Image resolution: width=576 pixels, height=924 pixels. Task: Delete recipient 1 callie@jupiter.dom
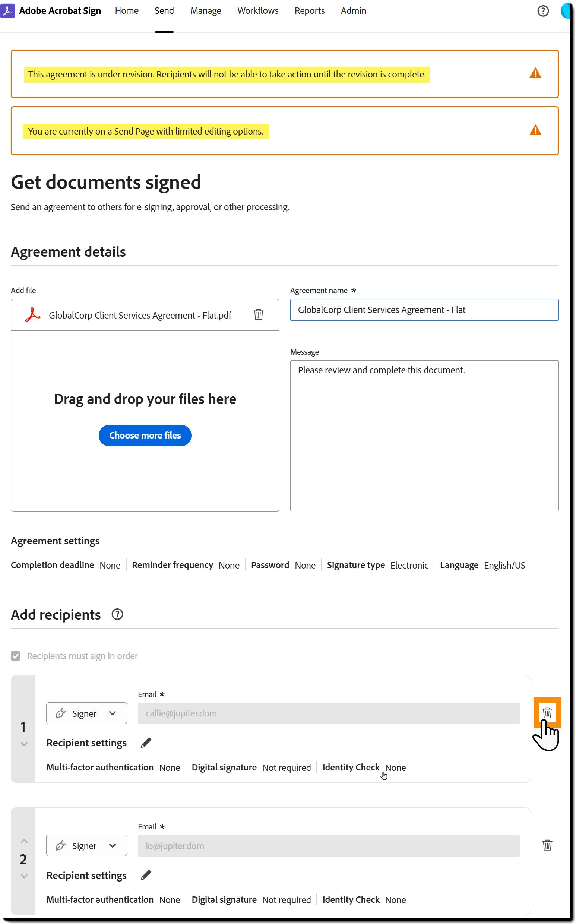click(x=547, y=713)
